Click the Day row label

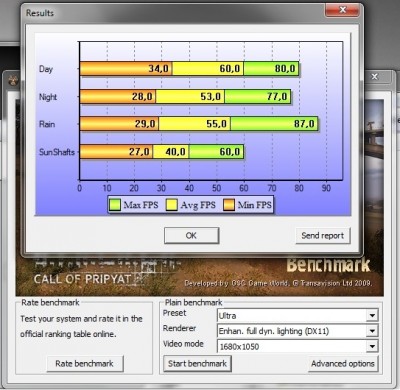pos(46,69)
